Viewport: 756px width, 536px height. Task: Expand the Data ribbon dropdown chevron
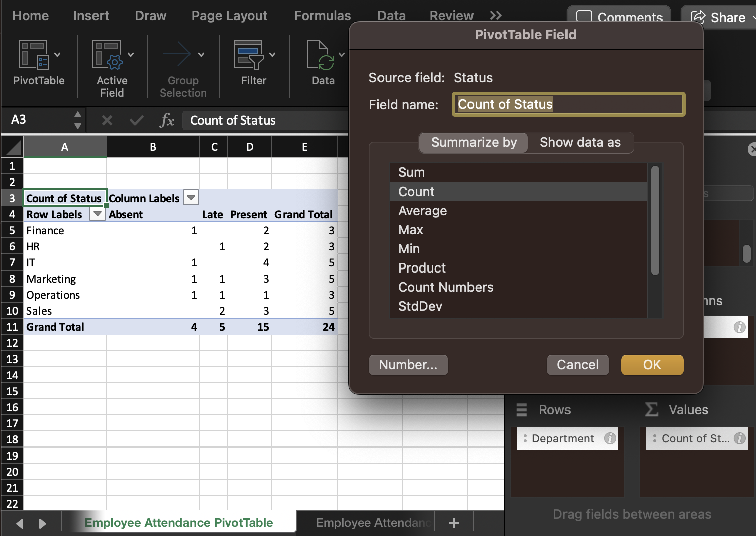point(342,55)
